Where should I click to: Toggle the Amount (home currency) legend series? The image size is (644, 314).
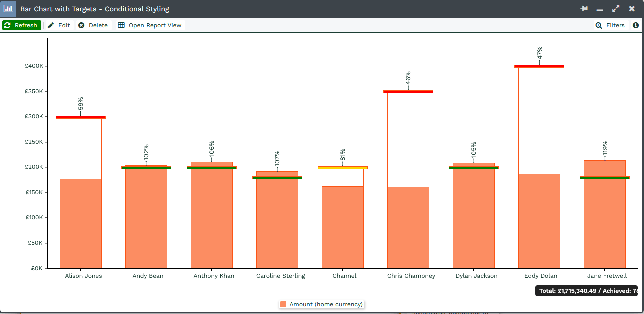click(x=326, y=304)
